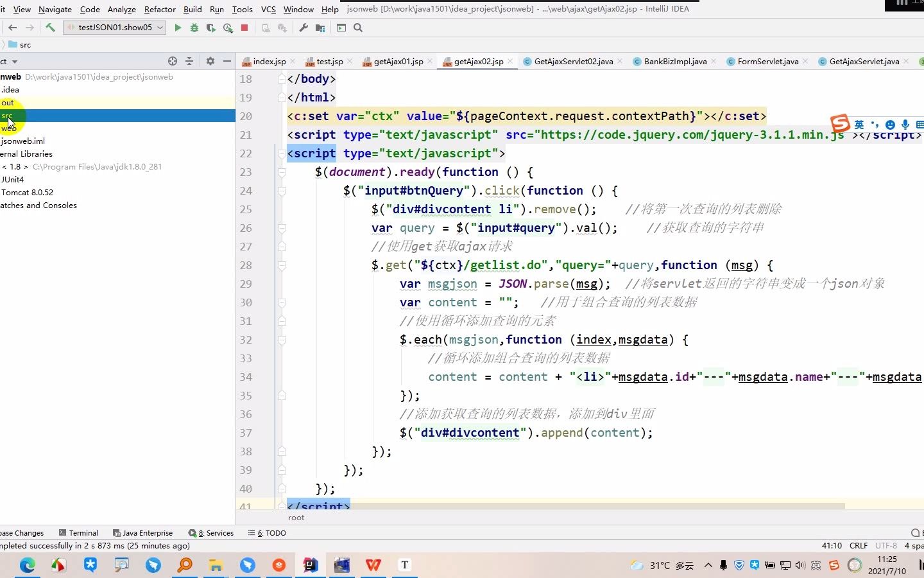Click the Forward navigation arrow
The width and height of the screenshot is (924, 578).
tap(30, 28)
